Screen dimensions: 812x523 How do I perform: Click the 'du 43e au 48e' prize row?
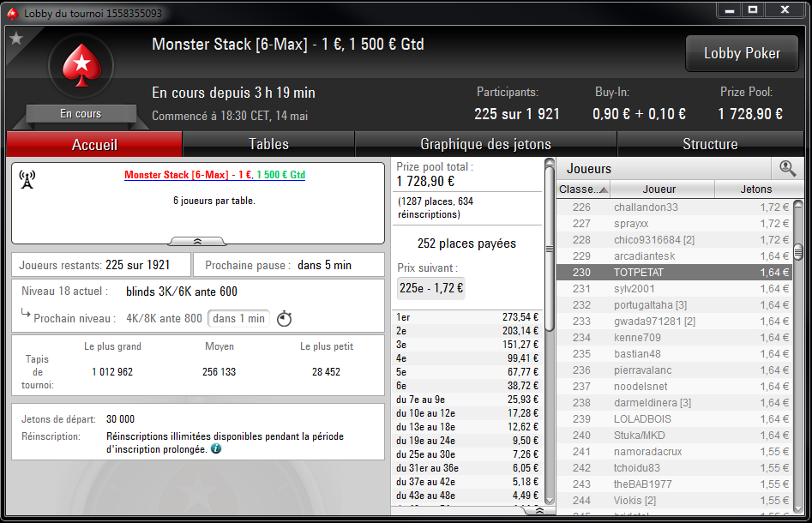(467, 496)
